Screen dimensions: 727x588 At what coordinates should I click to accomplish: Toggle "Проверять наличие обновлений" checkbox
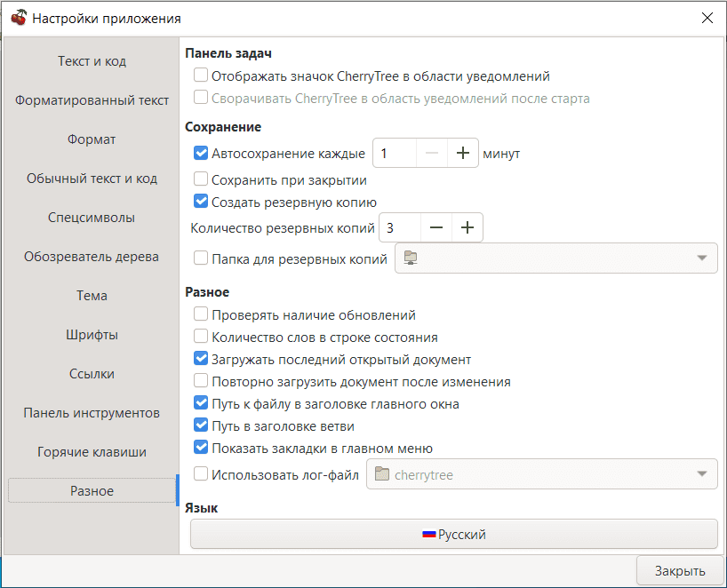coord(201,314)
